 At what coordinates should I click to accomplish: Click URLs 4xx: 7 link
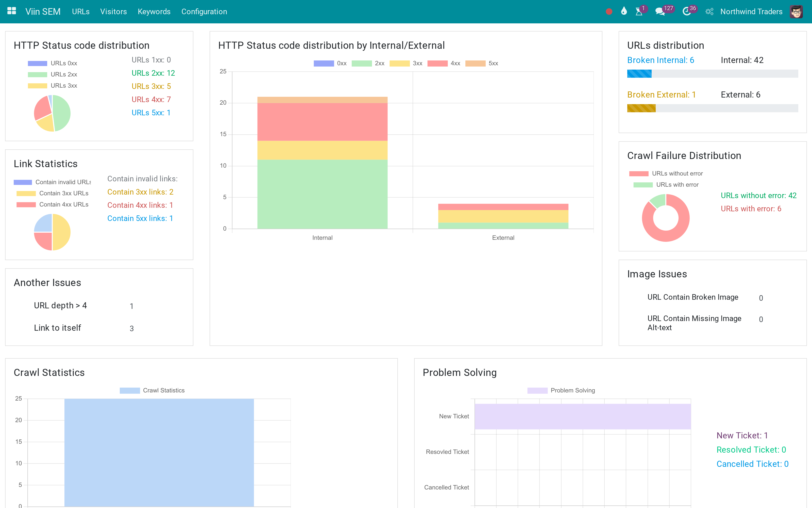click(151, 100)
